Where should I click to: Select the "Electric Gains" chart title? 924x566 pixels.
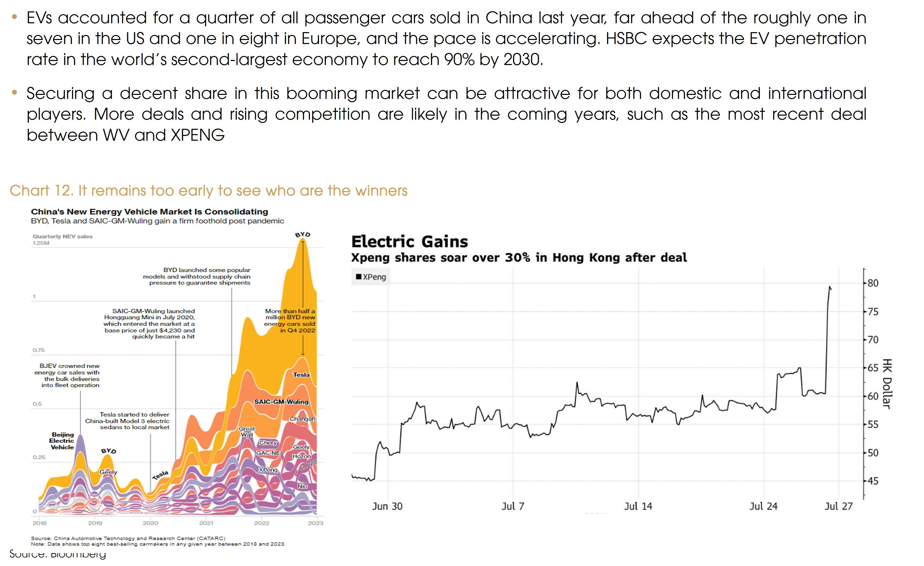point(410,242)
